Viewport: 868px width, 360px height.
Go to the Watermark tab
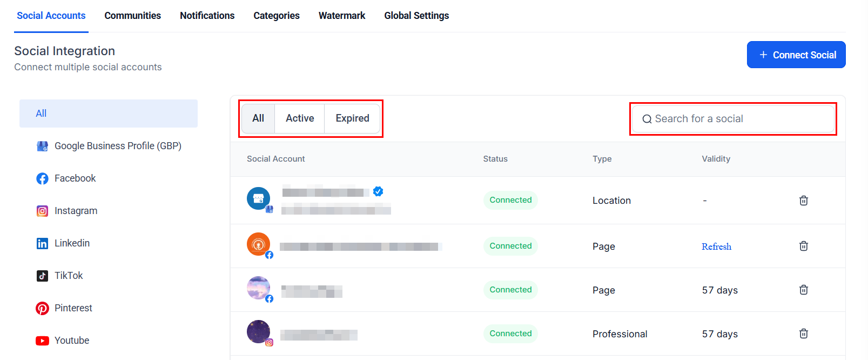pos(341,16)
